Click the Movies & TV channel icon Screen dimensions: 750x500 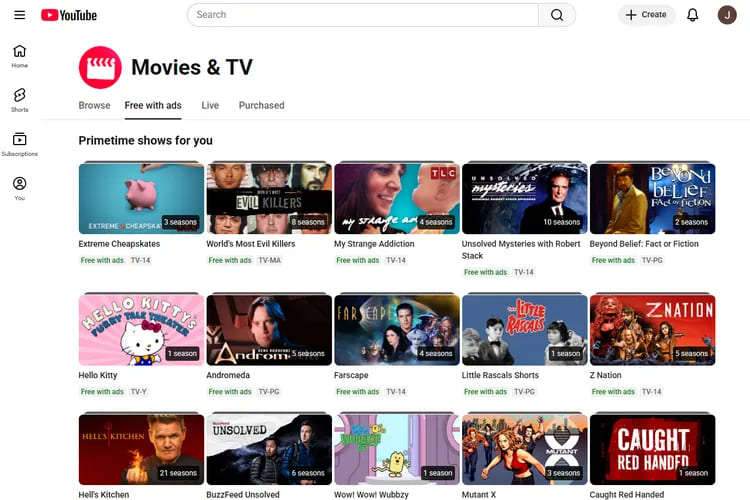tap(100, 67)
